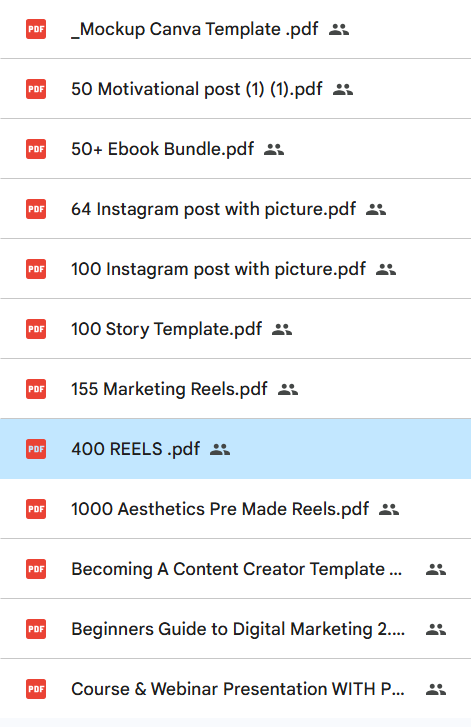
Task: Click shared icon beside 100 Story Template.pdf
Action: click(282, 330)
